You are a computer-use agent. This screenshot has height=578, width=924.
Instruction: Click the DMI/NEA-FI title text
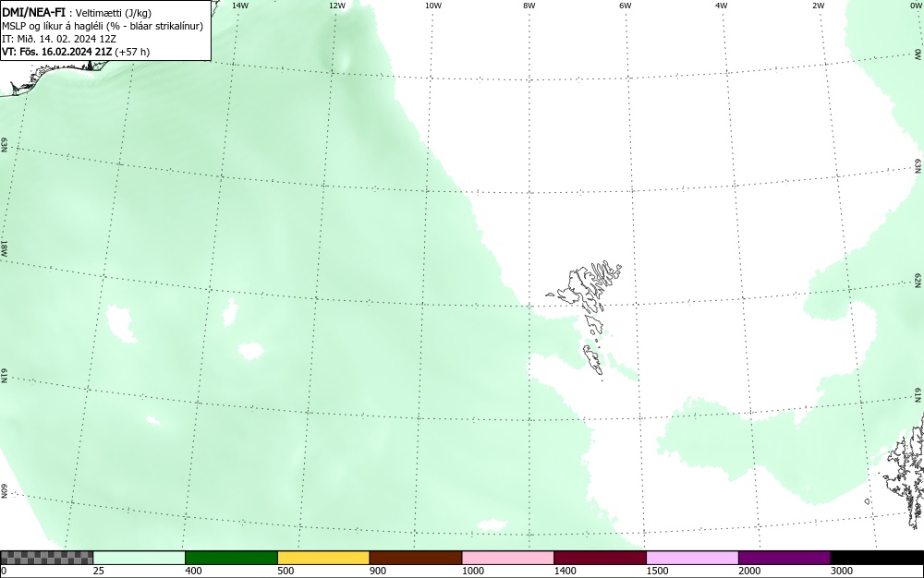(x=33, y=12)
